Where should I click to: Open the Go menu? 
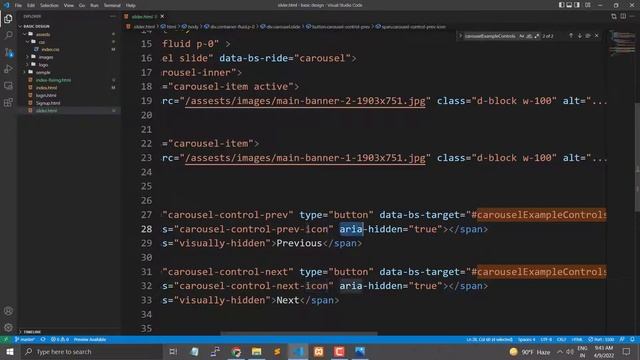pyautogui.click(x=82, y=5)
